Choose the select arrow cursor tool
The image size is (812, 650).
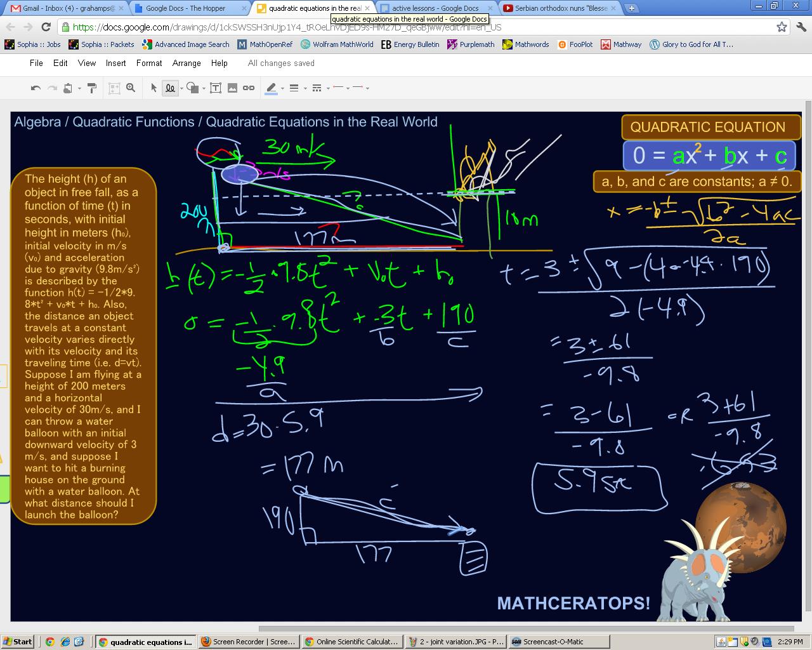[x=154, y=88]
